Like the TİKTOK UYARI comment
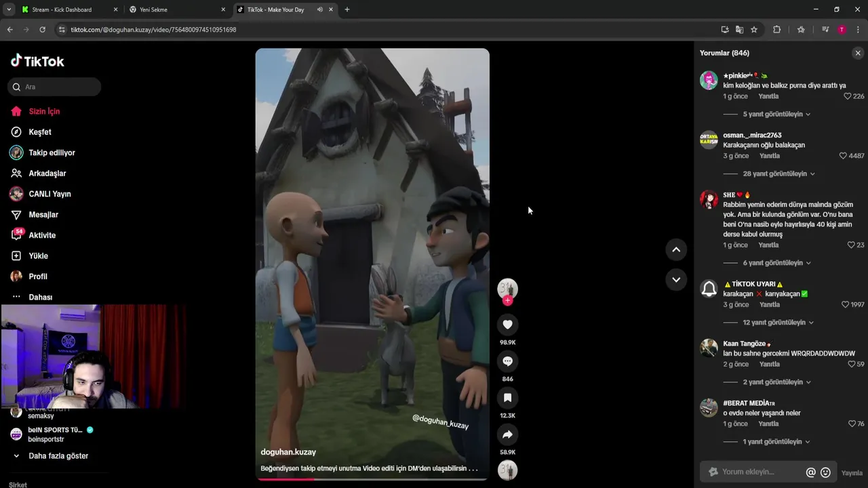 (845, 305)
